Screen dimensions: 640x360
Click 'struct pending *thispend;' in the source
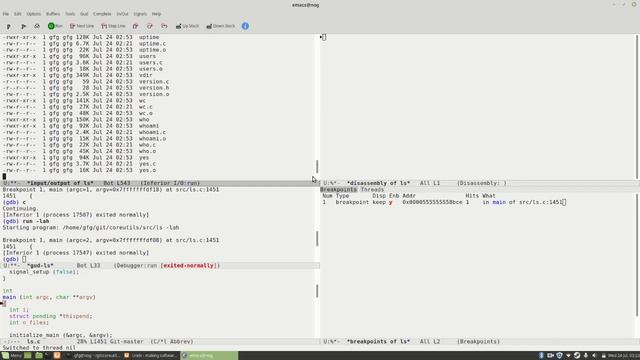click(51, 316)
